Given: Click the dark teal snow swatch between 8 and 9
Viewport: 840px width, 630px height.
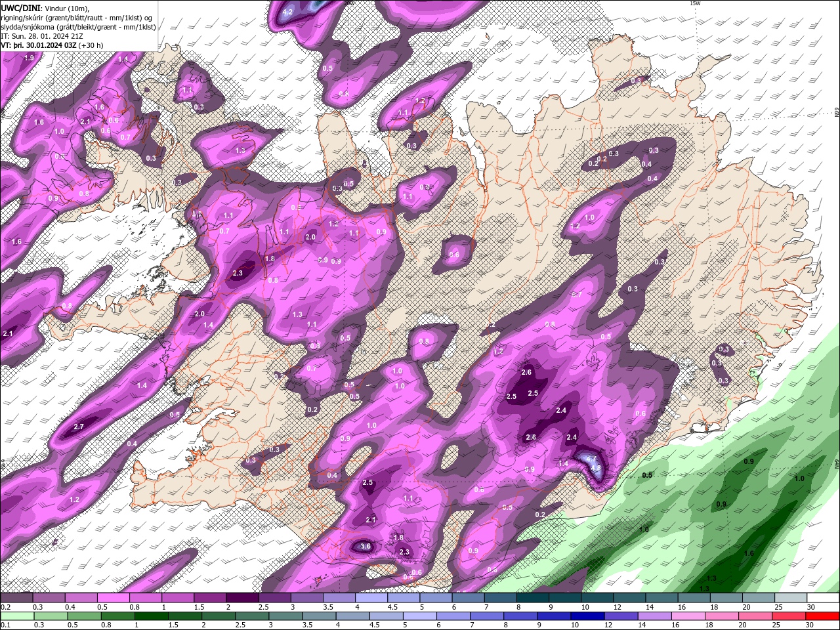Looking at the screenshot, I should coord(532,598).
